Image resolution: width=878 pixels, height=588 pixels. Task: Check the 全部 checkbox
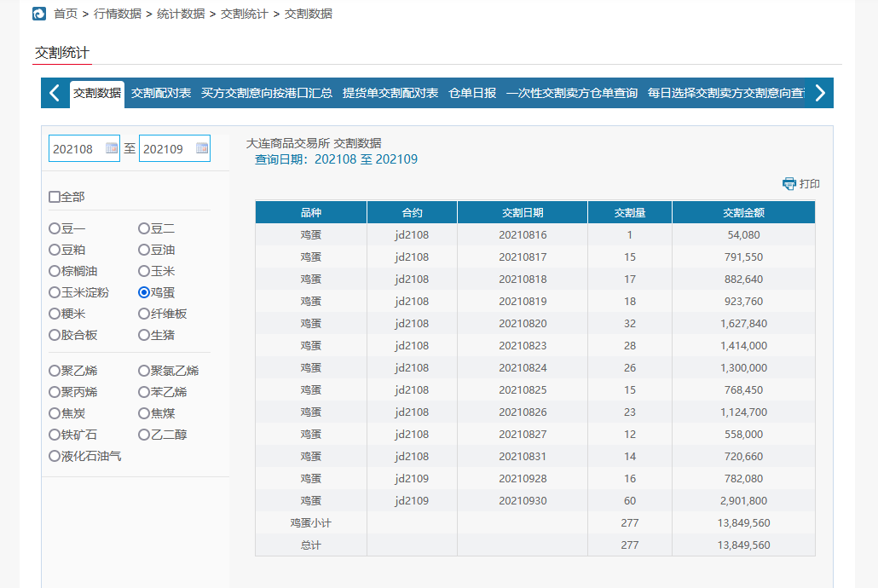point(55,197)
